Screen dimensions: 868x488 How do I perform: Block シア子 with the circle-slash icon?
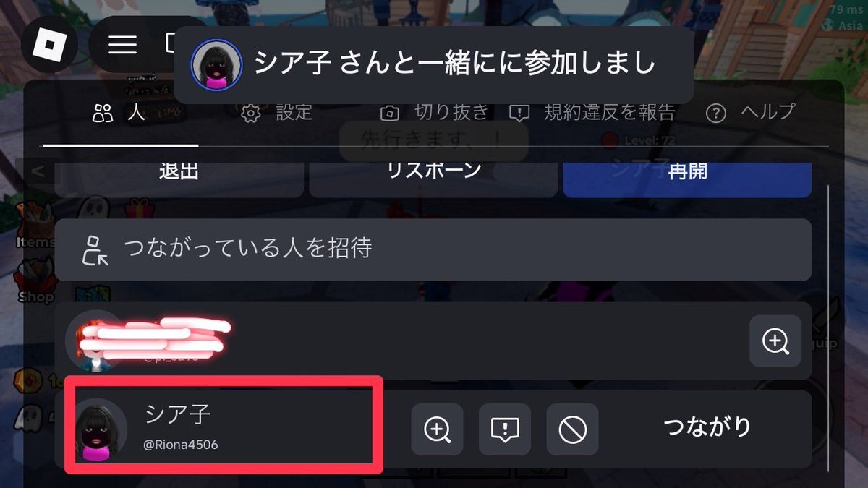pos(573,429)
